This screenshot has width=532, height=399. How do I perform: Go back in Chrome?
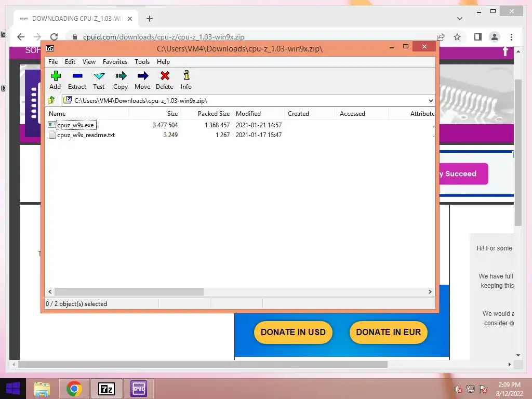click(x=21, y=37)
